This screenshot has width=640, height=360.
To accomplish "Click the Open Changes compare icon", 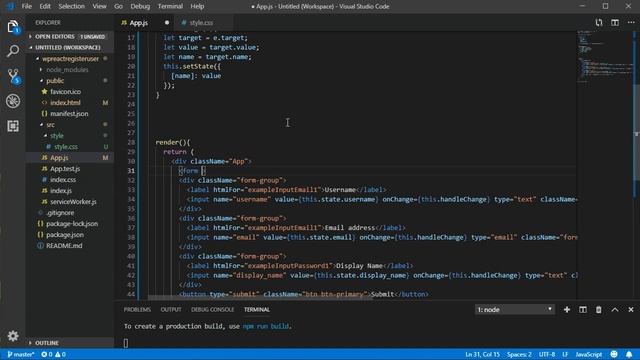I will [x=599, y=23].
